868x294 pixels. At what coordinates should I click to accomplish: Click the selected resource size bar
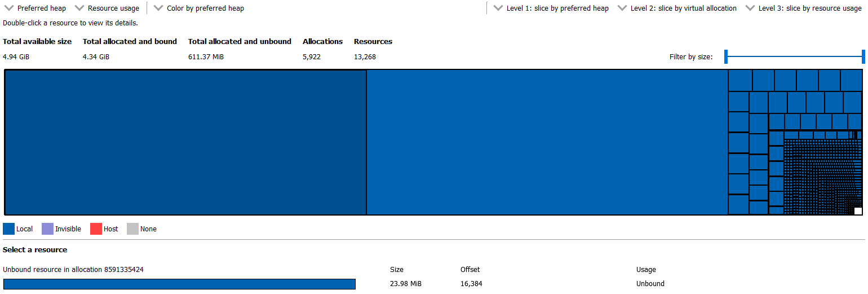pyautogui.click(x=179, y=284)
